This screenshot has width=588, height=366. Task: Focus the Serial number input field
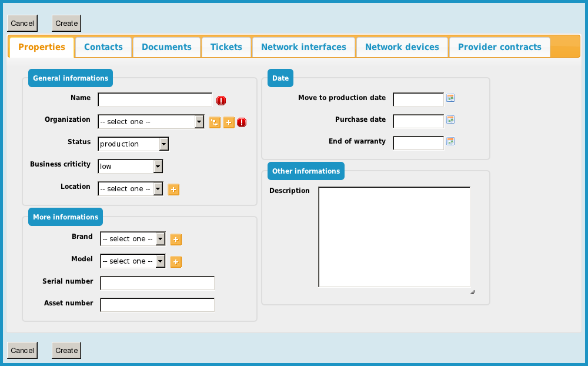coord(157,283)
